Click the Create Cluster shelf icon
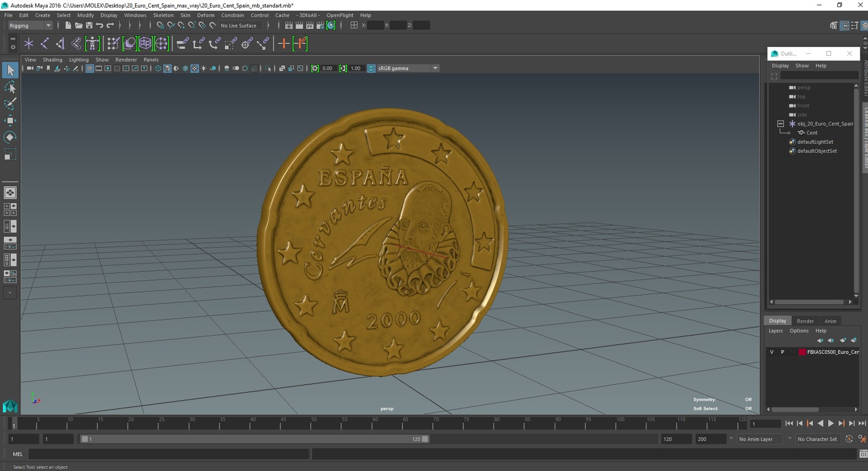 [x=161, y=44]
